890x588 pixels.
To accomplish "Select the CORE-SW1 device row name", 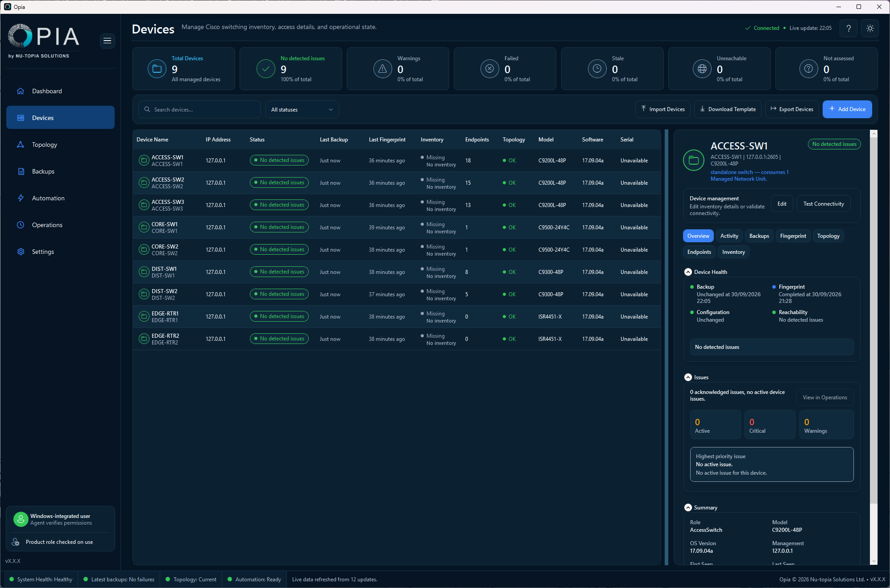I will (165, 224).
